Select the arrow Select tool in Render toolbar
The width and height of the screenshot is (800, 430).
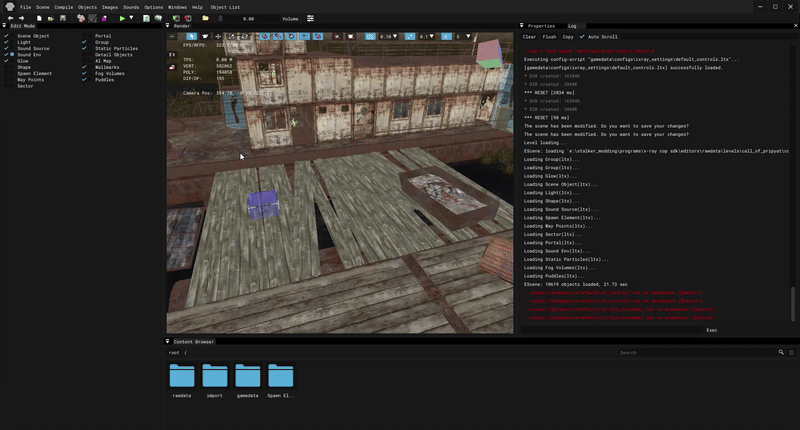pos(191,36)
